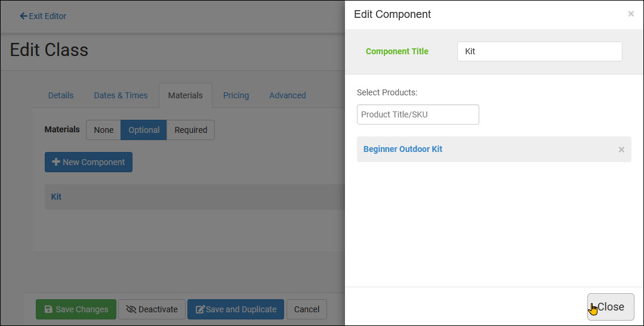Click the edit pencil icon on Save and Duplicate
This screenshot has height=326, width=644.
click(200, 309)
